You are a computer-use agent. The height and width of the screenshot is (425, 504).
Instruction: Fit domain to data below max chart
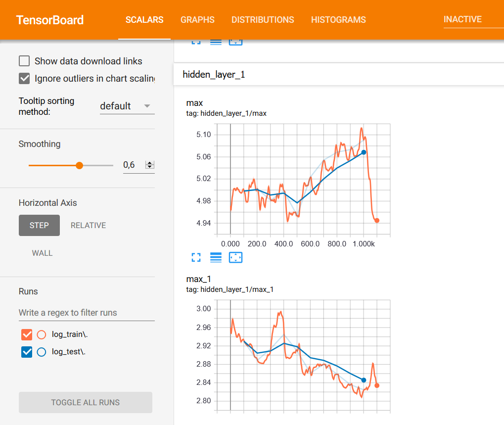click(x=235, y=257)
